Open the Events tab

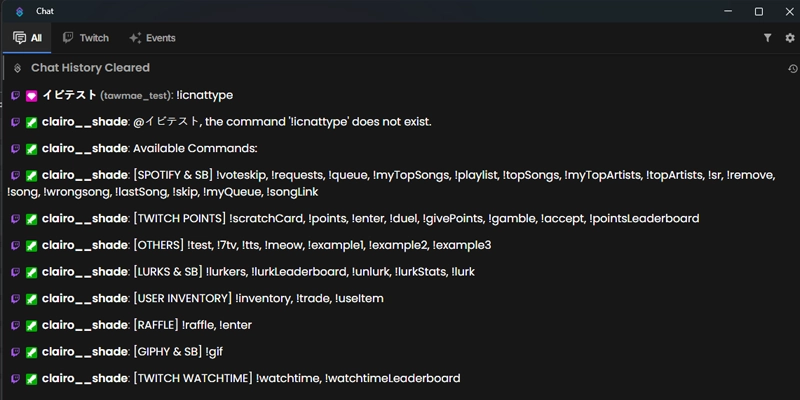click(152, 38)
